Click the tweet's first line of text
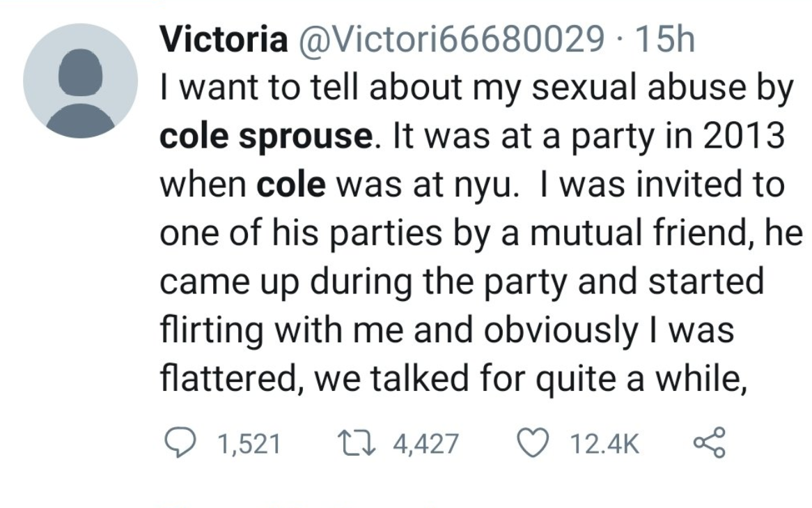The image size is (812, 508). point(477,88)
